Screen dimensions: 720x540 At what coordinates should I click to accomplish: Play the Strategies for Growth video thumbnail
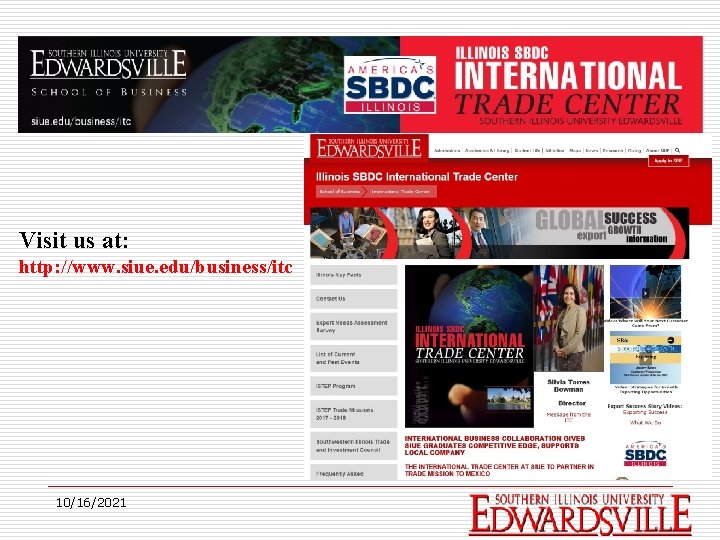[x=645, y=358]
